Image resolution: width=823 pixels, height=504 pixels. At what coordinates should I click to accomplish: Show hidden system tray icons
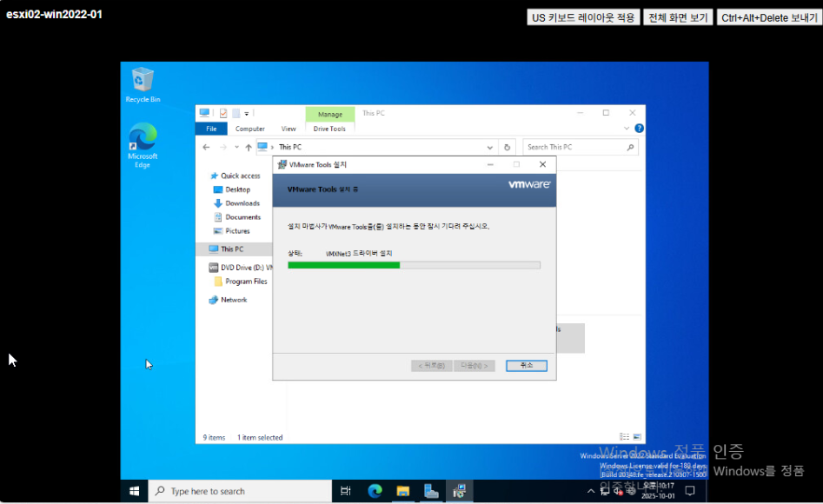click(x=591, y=492)
